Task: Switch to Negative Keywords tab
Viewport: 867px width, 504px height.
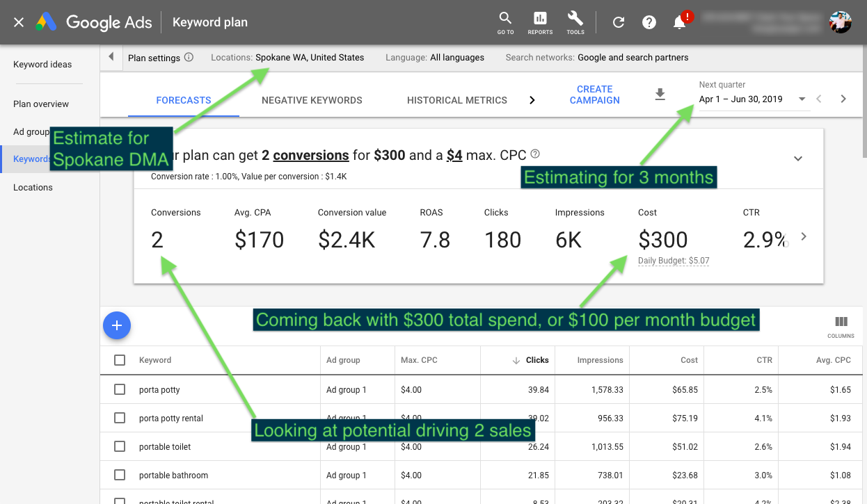Action: (x=312, y=100)
